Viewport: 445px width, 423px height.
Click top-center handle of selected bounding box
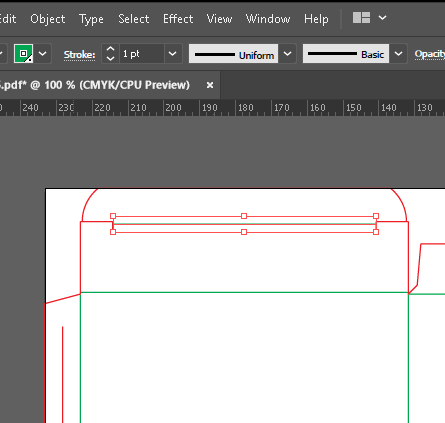coord(244,216)
